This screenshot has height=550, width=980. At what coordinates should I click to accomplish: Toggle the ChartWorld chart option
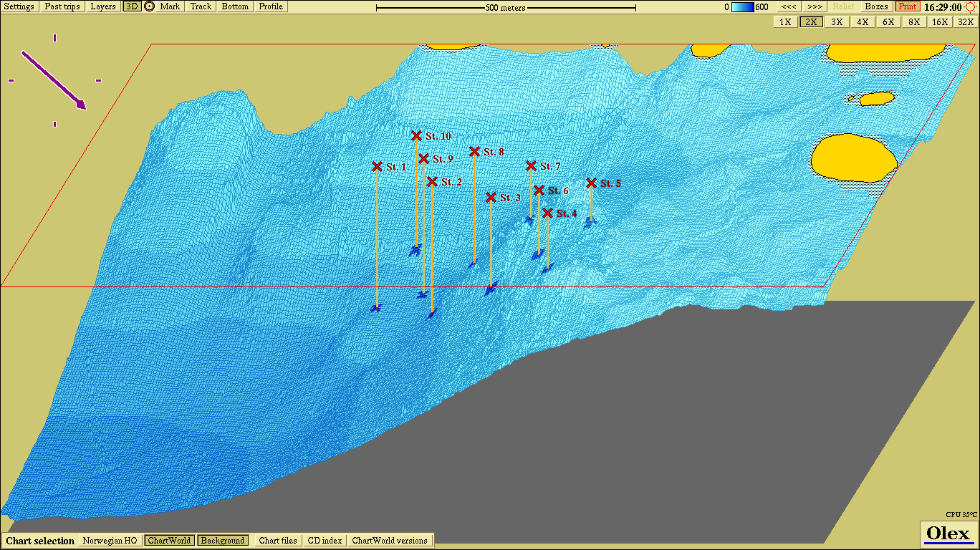[169, 541]
